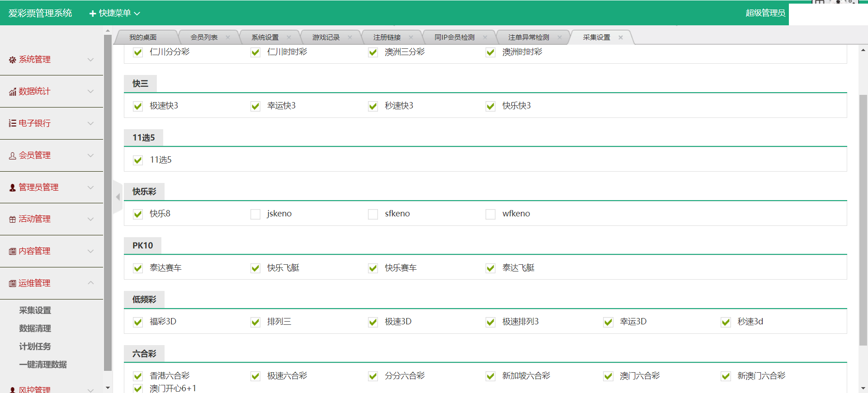
Task: Click the chart icon beside 数据统计
Action: [x=12, y=92]
